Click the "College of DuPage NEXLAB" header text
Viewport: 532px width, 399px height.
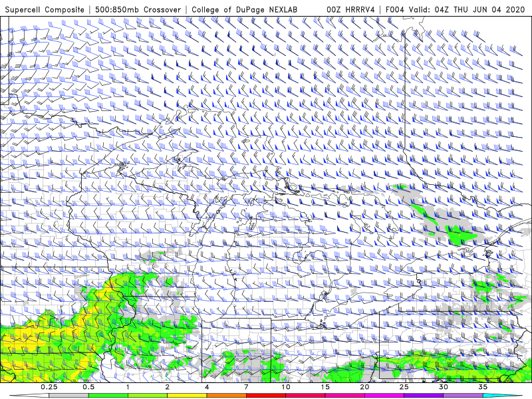click(244, 9)
